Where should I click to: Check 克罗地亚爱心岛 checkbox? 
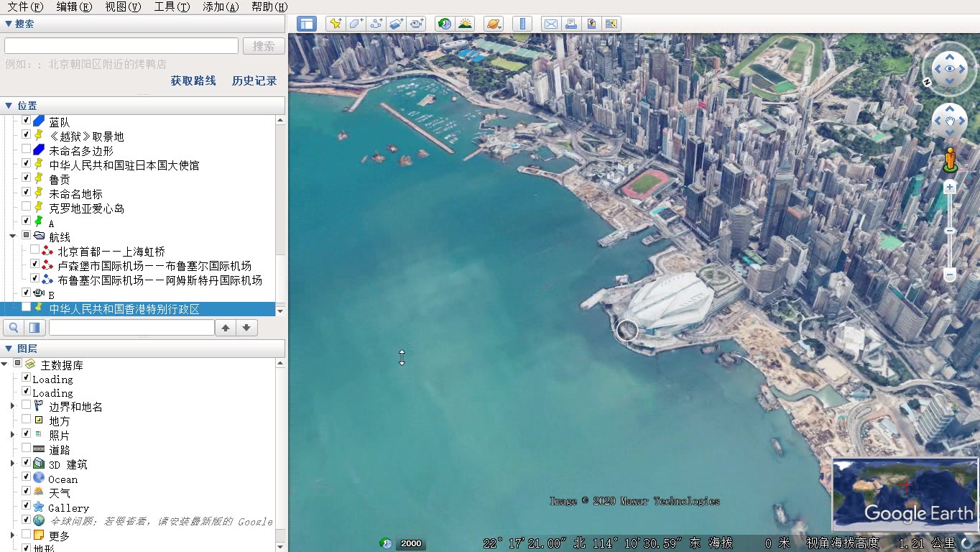click(x=27, y=207)
